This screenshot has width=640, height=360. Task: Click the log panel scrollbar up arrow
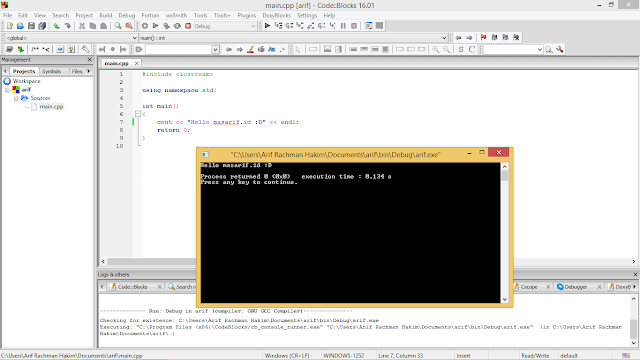634,298
